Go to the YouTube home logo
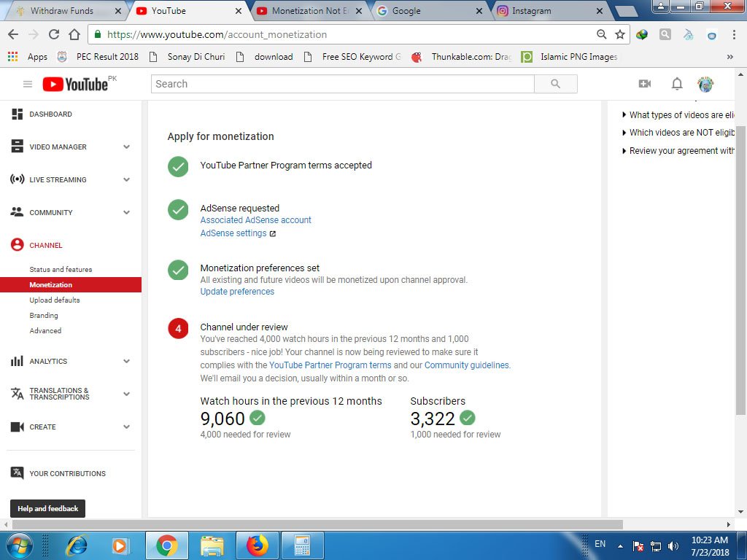The height and width of the screenshot is (560, 747). (x=75, y=85)
